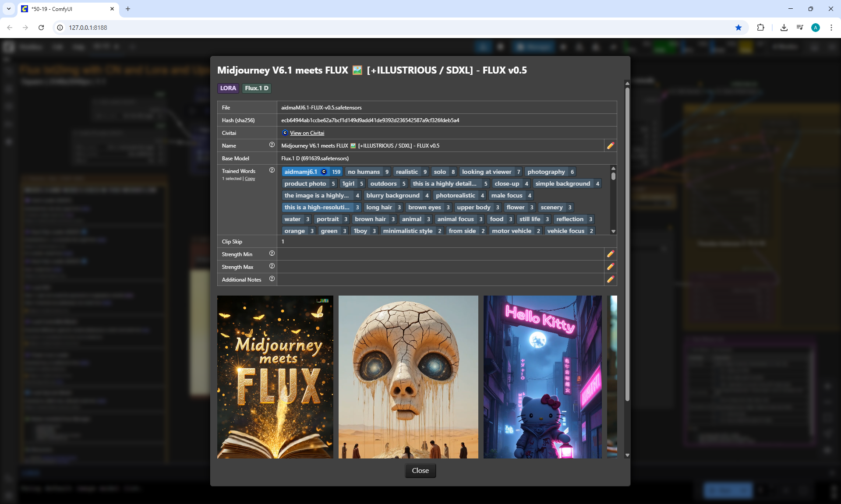
Task: Open the browser extensions puzzle icon
Action: pyautogui.click(x=760, y=28)
